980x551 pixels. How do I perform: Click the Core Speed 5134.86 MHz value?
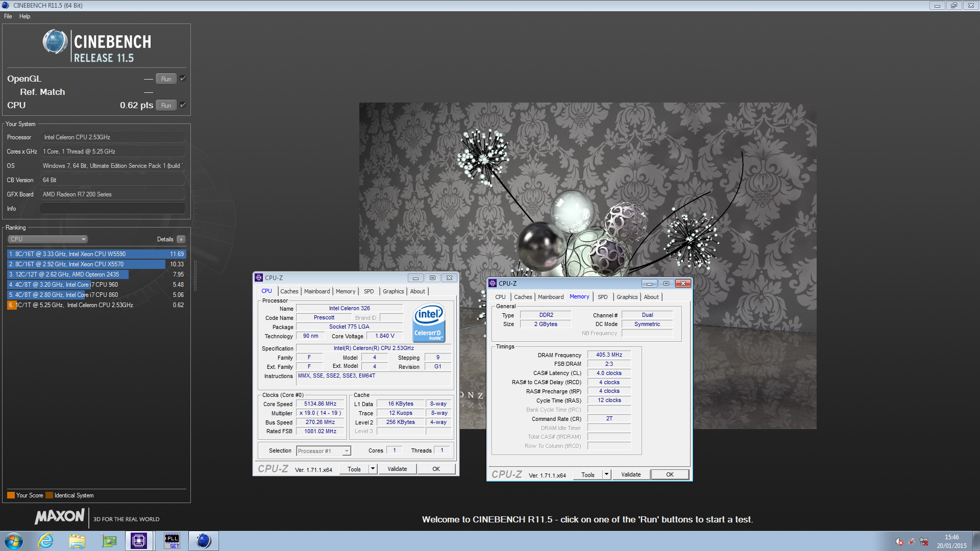[x=321, y=404]
